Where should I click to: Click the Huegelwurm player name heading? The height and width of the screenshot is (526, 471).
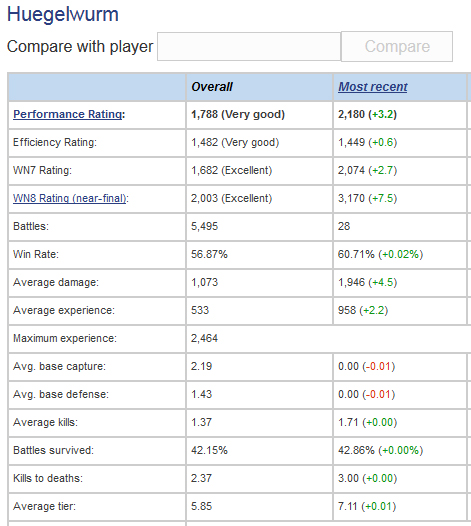pyautogui.click(x=63, y=14)
